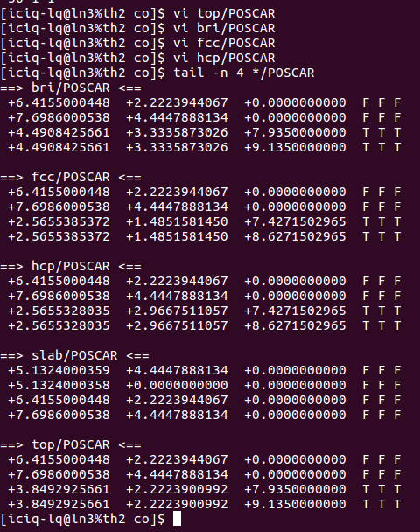The image size is (420, 532).
Task: Click the 'vi bri/POSCAR' command line
Action: pyautogui.click(x=224, y=28)
